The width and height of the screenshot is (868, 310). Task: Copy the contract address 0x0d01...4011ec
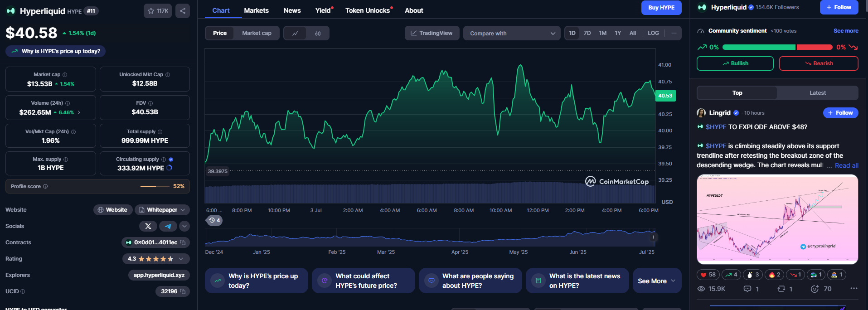183,242
